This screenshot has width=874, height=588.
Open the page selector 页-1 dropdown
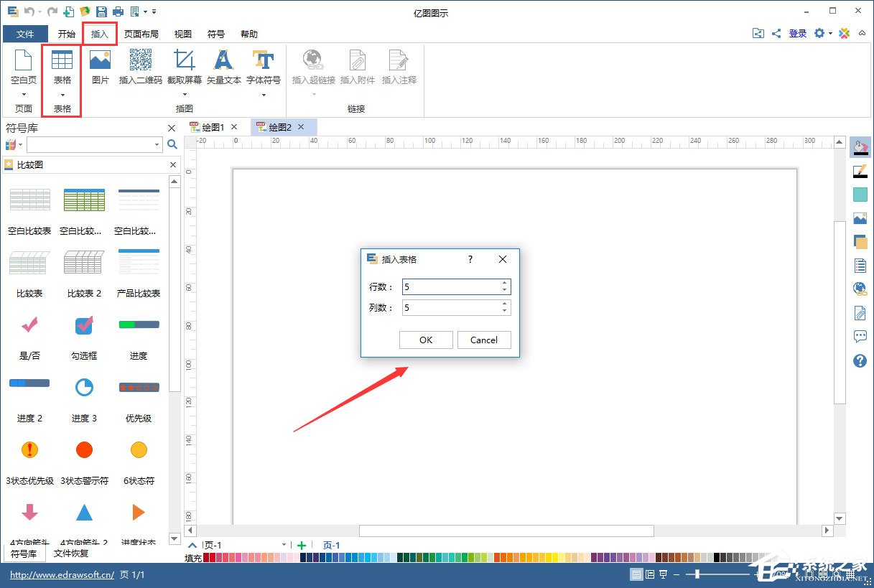coord(284,546)
